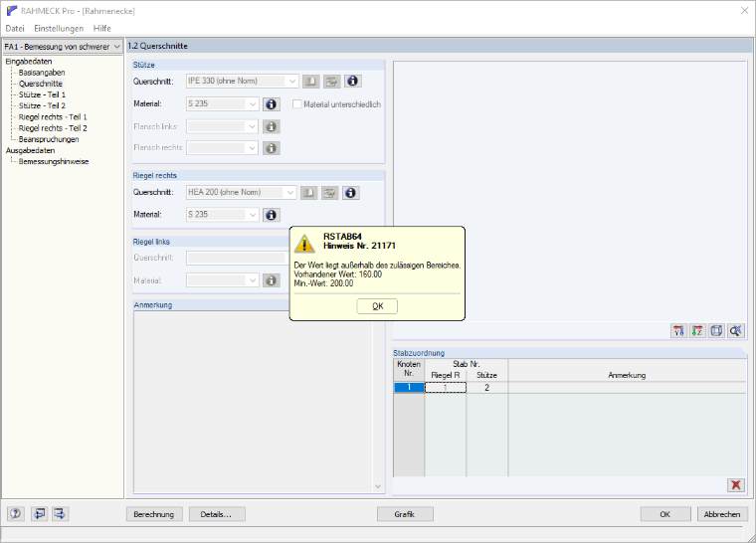Click info icon for Riegel links material
756x543 pixels.
tap(272, 280)
